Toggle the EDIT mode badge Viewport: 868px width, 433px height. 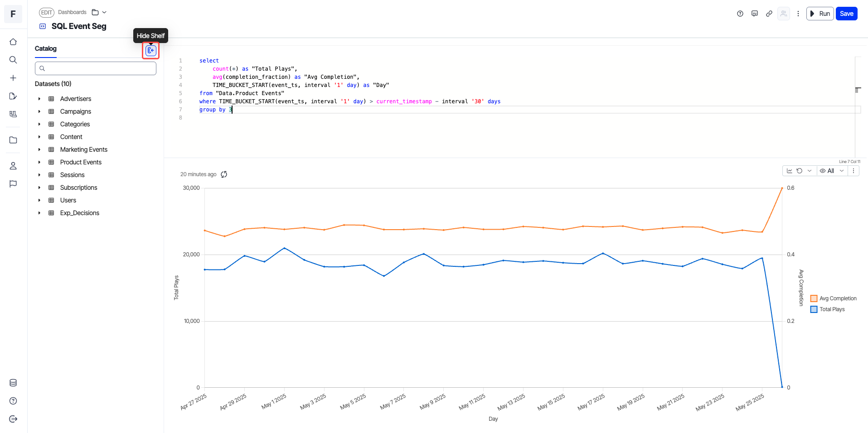coord(47,13)
